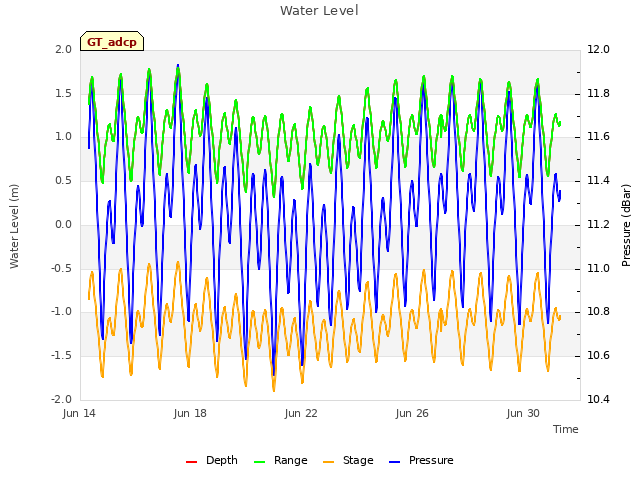Click the 11.8 pressure axis tick label
This screenshot has height=480, width=640.
coord(598,93)
